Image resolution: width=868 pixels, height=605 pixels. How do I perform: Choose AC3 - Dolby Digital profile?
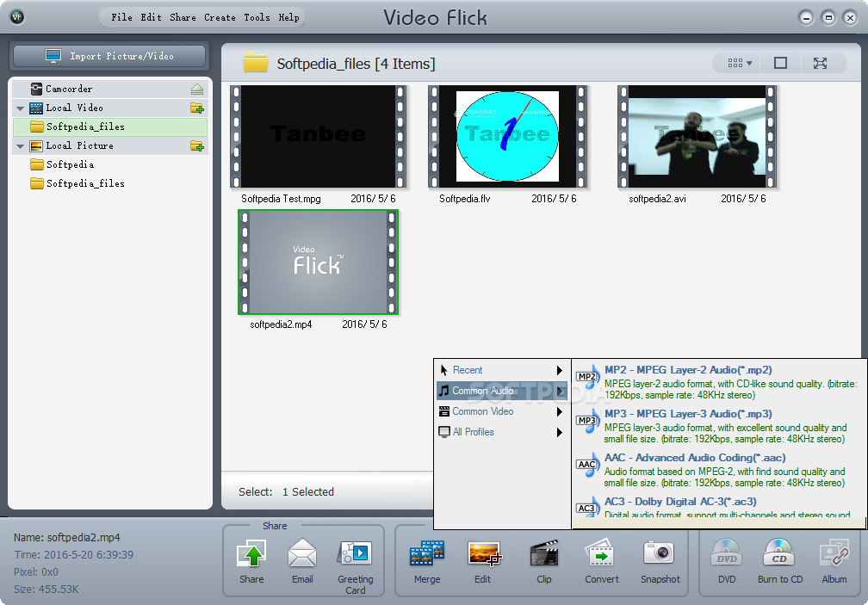(x=718, y=505)
